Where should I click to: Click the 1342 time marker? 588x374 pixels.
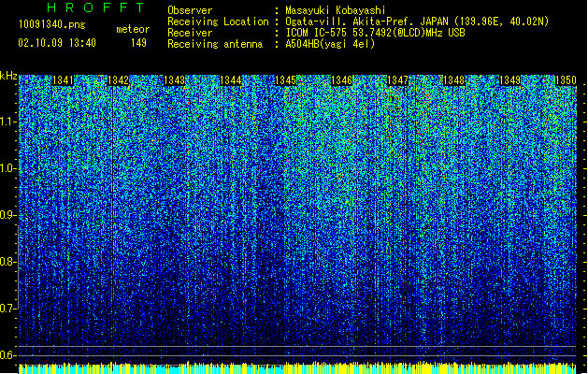click(119, 80)
